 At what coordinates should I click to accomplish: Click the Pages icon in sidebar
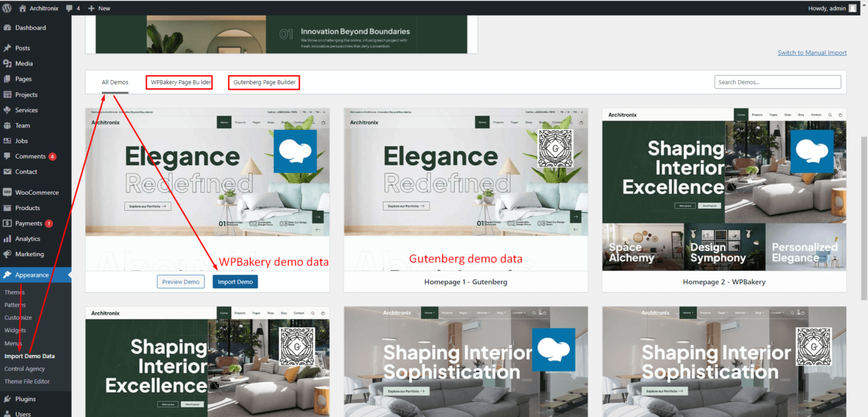pos(7,79)
